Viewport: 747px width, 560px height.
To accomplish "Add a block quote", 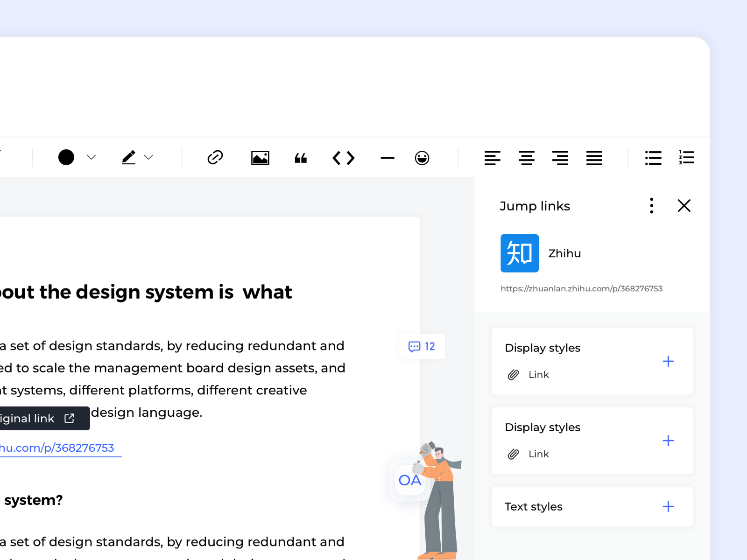I will 301,158.
